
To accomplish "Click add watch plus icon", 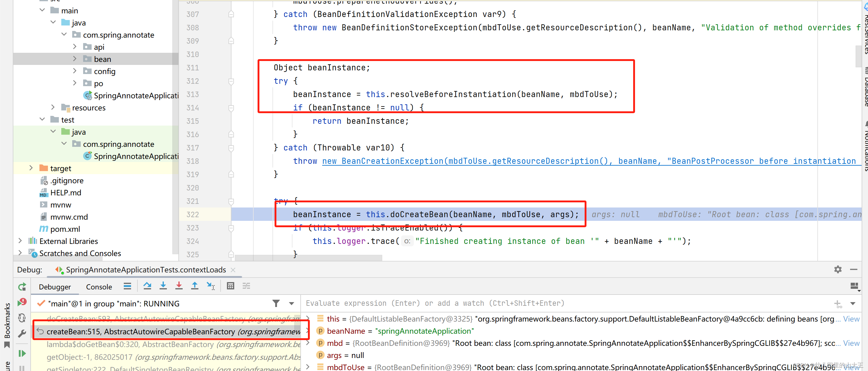I will [838, 304].
